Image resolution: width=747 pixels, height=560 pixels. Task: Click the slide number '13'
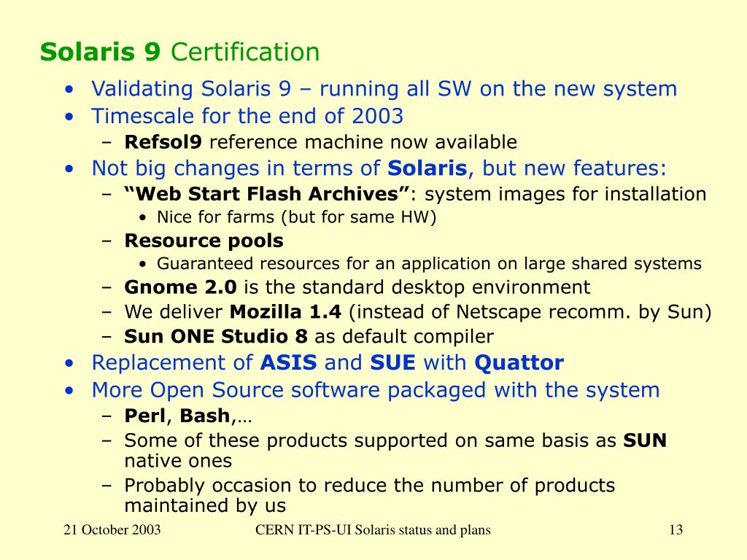pos(676,530)
